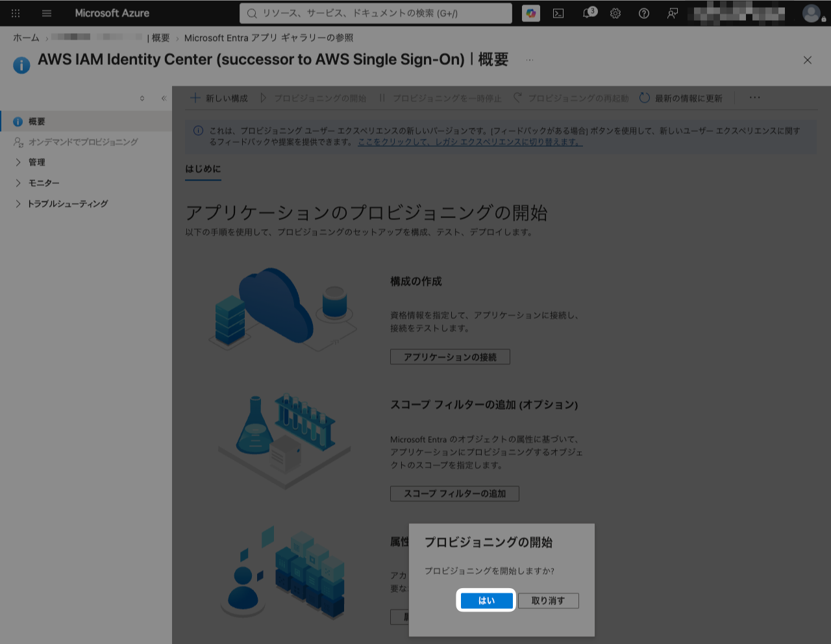Follow the legacy experience switch link

click(x=470, y=142)
